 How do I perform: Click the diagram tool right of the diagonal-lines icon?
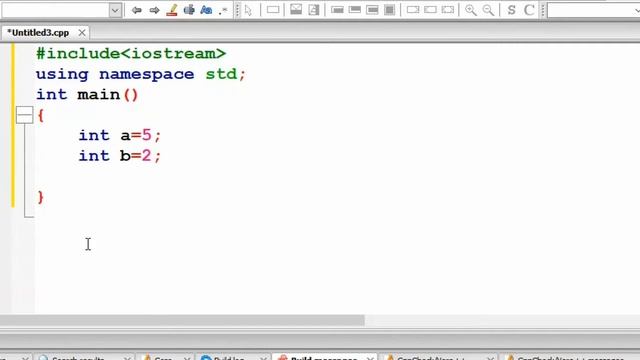click(313, 10)
